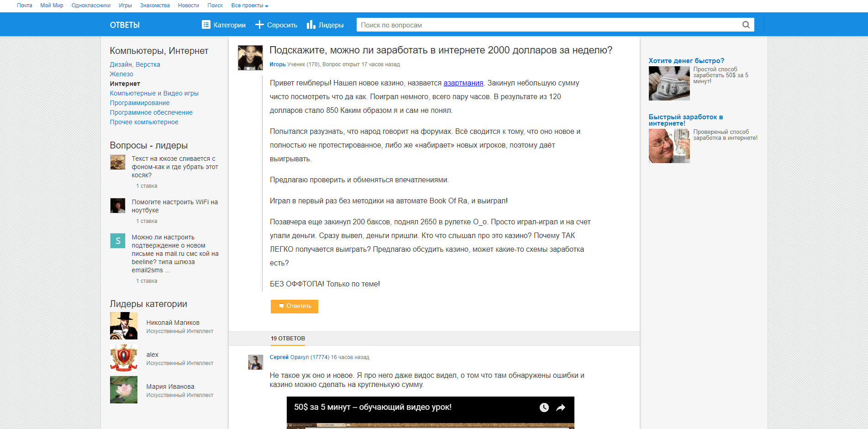The image size is (868, 429).
Task: Click the magnifier icon in the search bar
Action: tap(746, 25)
